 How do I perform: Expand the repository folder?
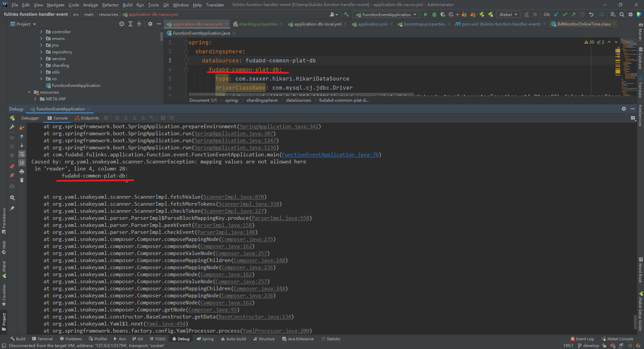coord(41,52)
